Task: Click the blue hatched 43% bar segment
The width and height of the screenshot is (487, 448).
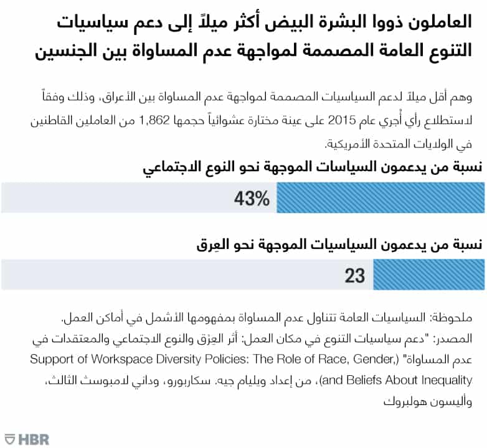Action: [x=380, y=198]
